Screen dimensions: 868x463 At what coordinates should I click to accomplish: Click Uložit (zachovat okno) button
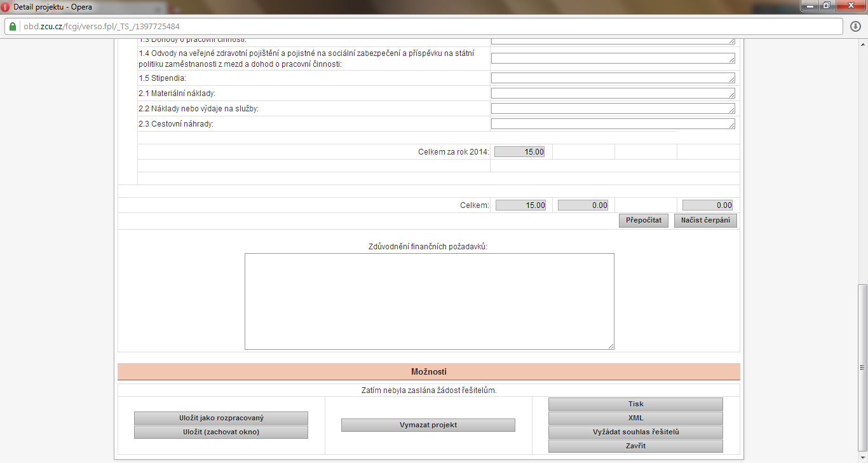pyautogui.click(x=221, y=432)
